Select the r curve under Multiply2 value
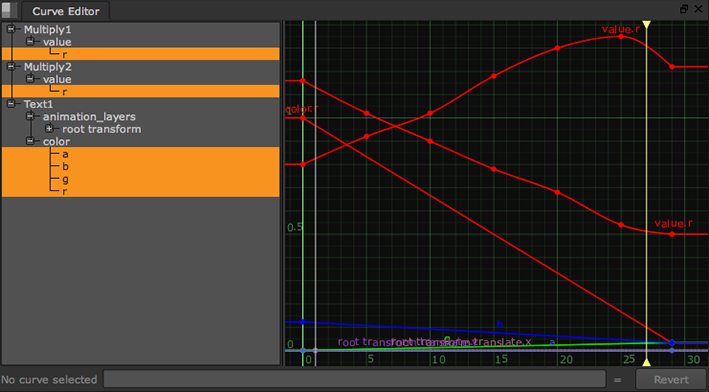 click(141, 91)
